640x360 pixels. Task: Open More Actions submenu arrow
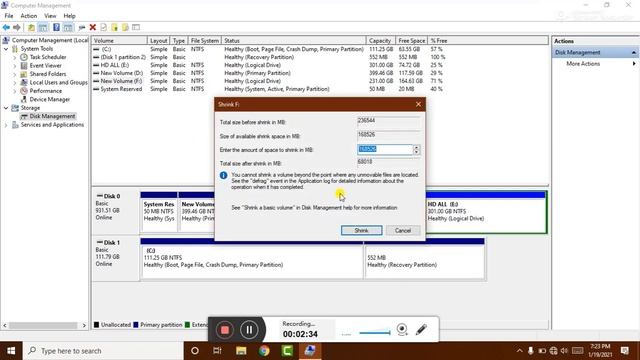(634, 64)
